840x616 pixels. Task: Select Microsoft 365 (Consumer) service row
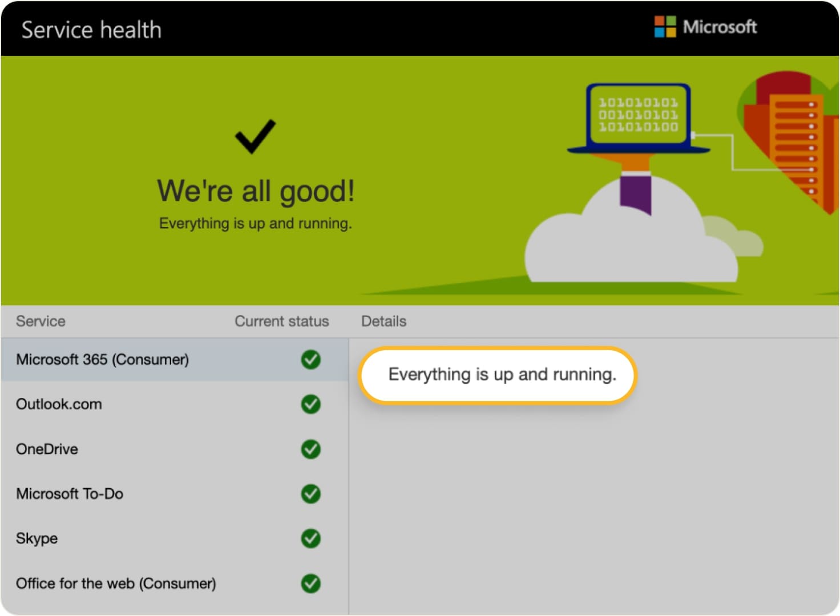tap(103, 359)
